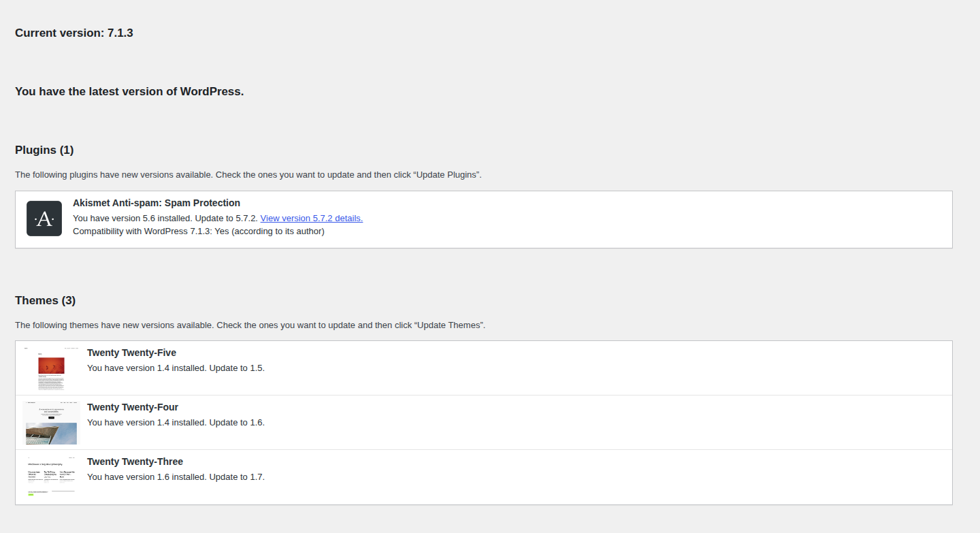Click the Plugins (1) heading
Viewport: 980px width, 533px height.
coord(44,150)
